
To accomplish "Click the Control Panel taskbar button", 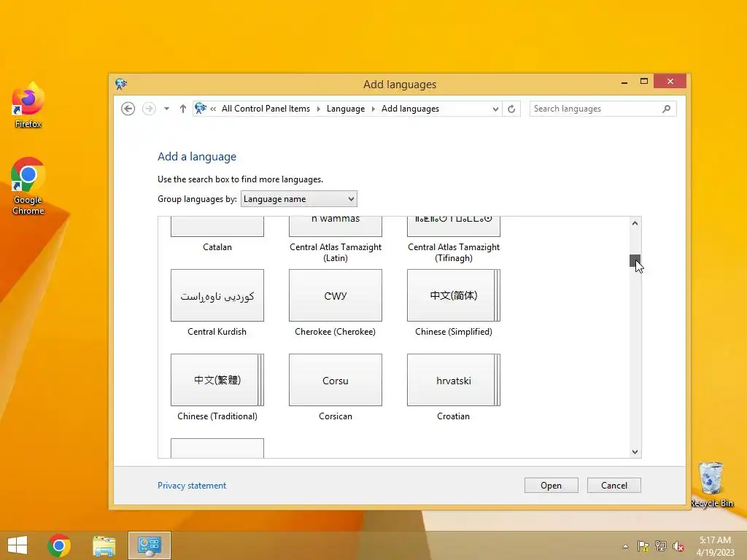I will [x=149, y=545].
